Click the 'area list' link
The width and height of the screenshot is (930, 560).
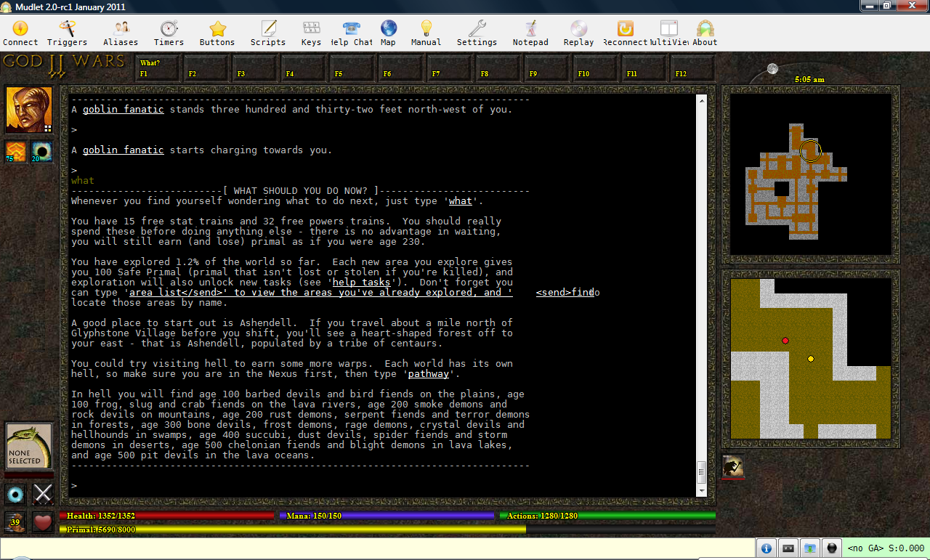pos(321,293)
